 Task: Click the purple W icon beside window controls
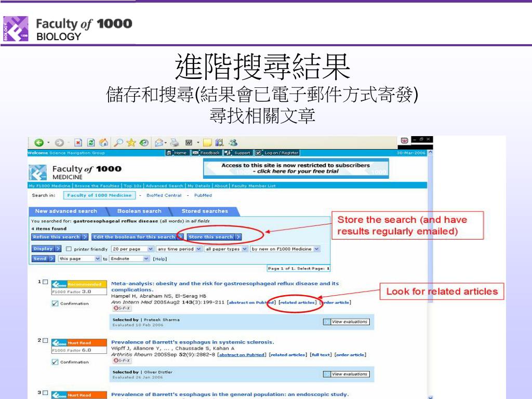point(404,140)
